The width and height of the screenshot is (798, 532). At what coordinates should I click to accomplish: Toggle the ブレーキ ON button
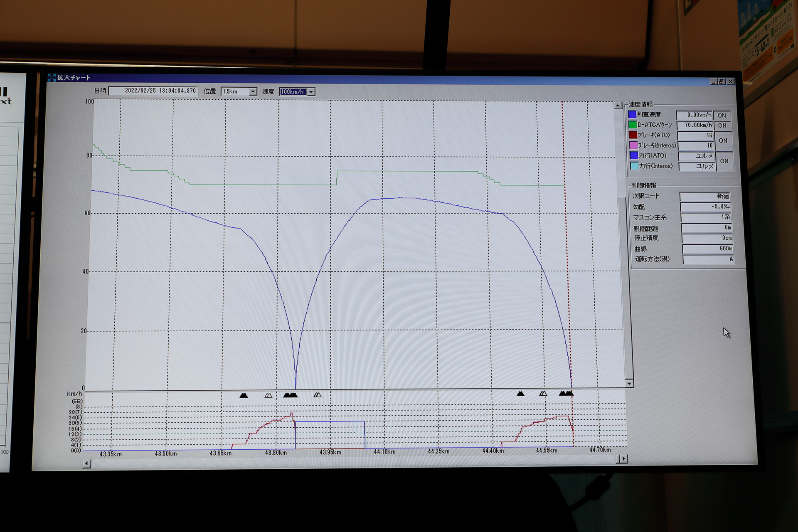coord(723,140)
